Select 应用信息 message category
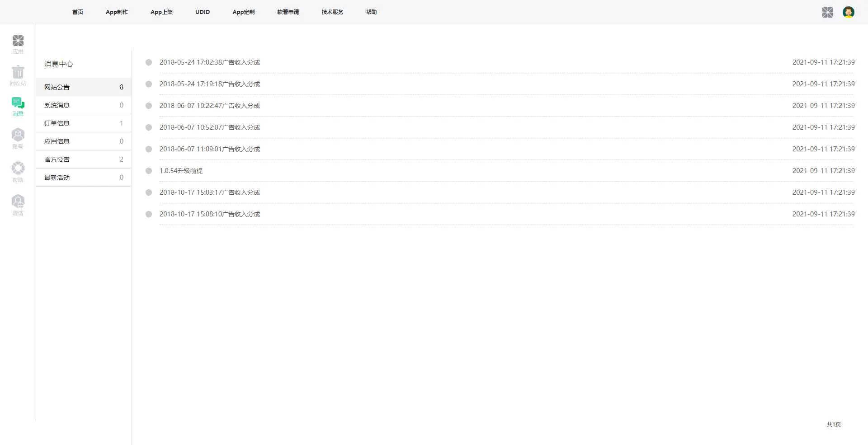The height and width of the screenshot is (445, 868). [x=84, y=141]
